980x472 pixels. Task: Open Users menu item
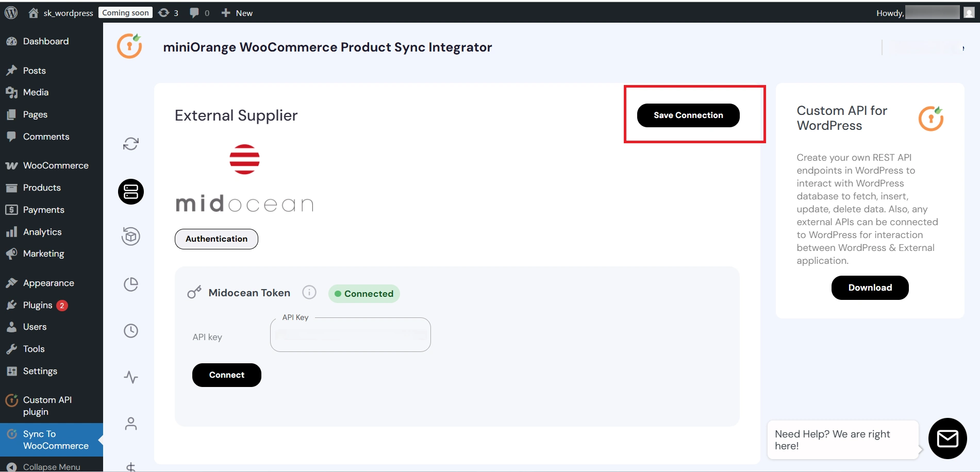[x=52, y=327]
